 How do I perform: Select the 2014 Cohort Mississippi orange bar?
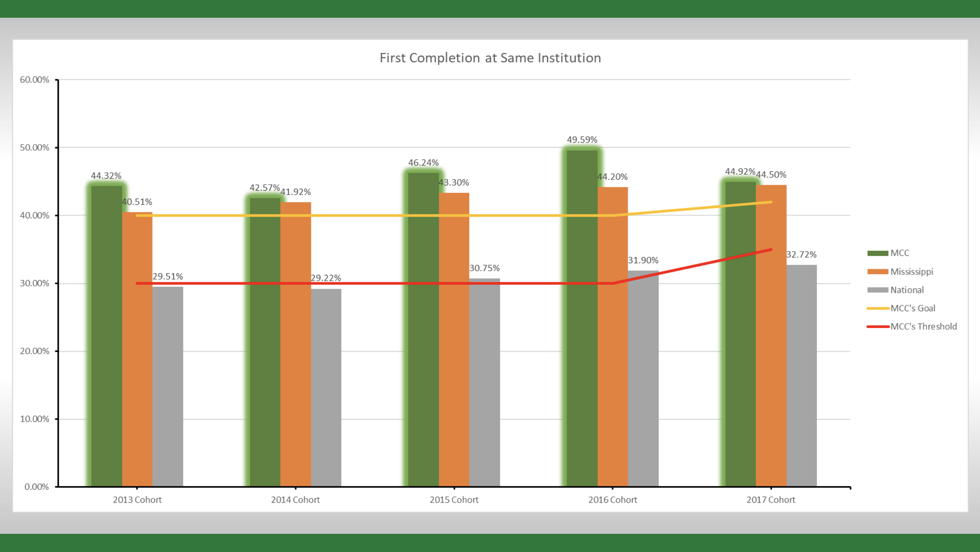click(x=295, y=344)
